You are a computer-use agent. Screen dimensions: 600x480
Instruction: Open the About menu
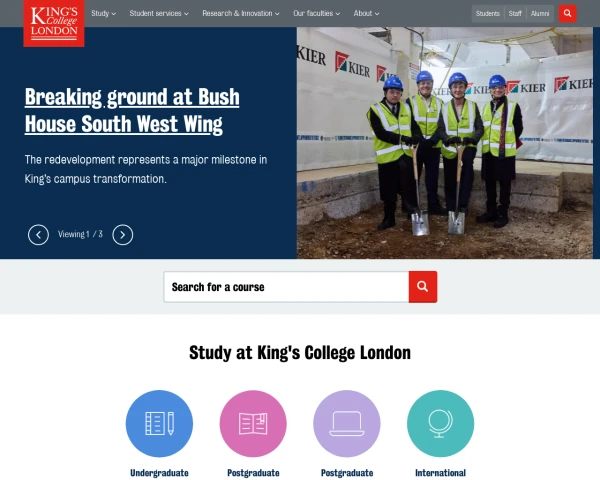pos(366,13)
